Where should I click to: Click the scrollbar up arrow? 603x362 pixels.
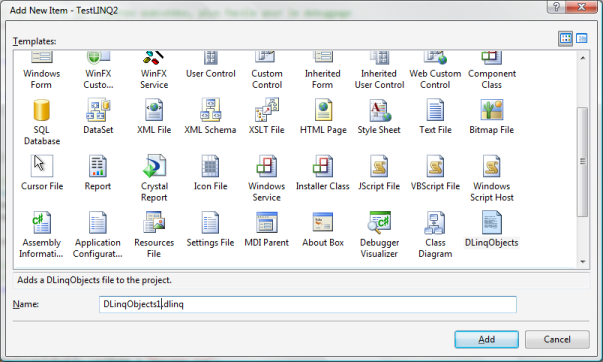point(583,58)
